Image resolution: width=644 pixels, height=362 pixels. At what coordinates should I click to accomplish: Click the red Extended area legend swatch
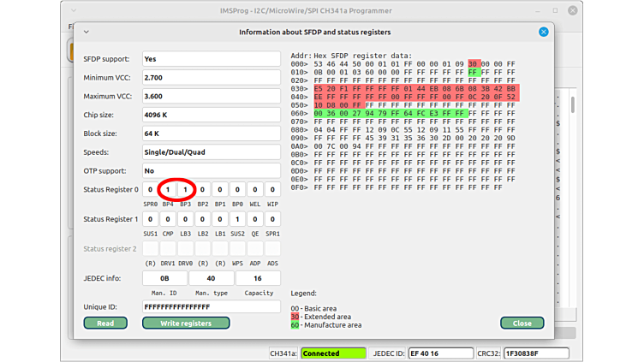[295, 317]
